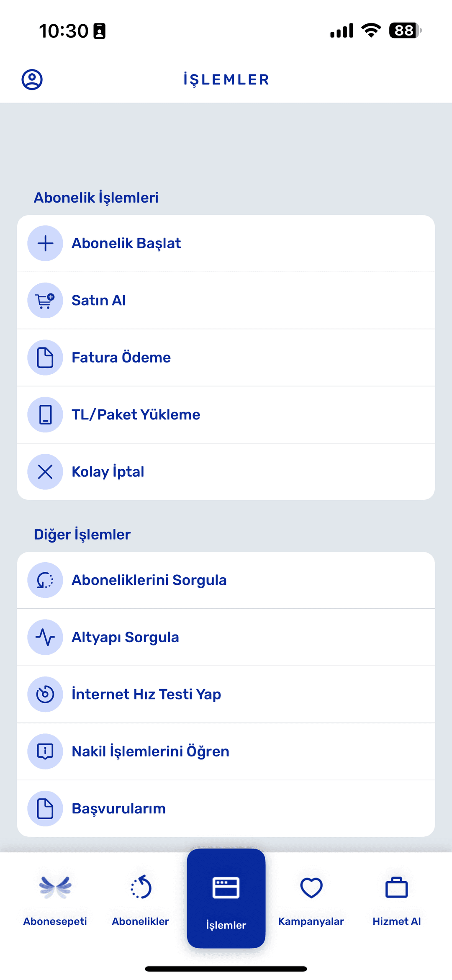Tap the refresh icon beside Aboneliklerini Sorgula

pyautogui.click(x=45, y=580)
